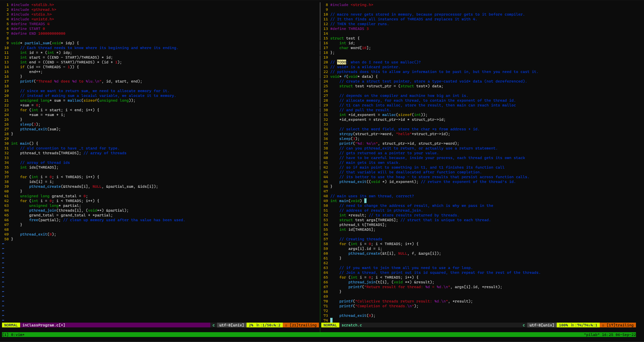The height and width of the screenshot is (342, 644).
Task: Click the printf "Thread %d does" line
Action: point(81,81)
